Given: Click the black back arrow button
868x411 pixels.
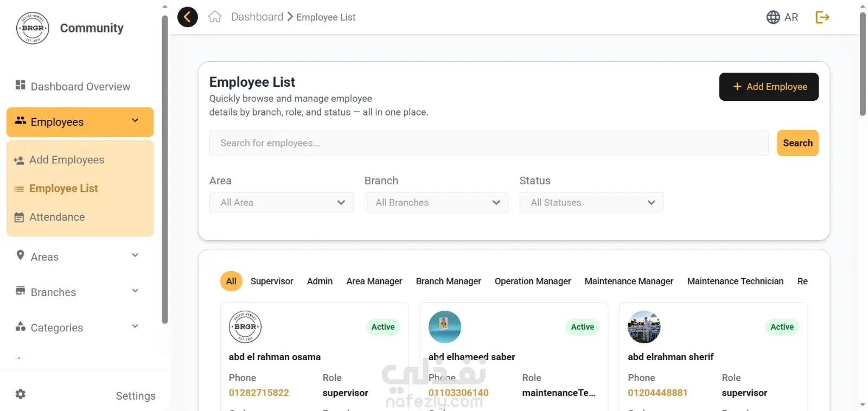Looking at the screenshot, I should click(x=188, y=17).
